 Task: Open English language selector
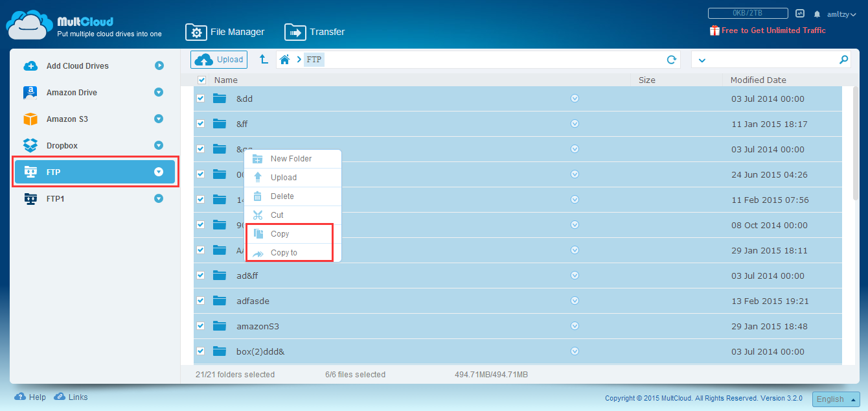coord(836,399)
